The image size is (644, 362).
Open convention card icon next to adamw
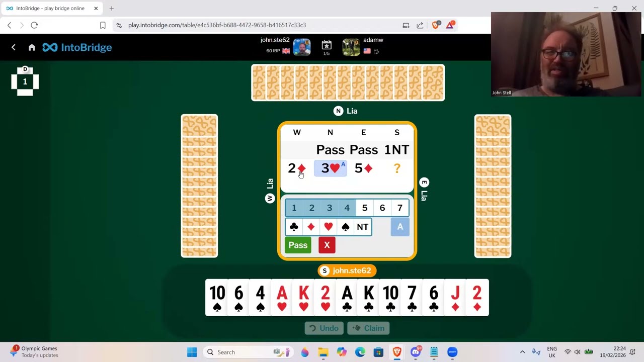pyautogui.click(x=376, y=51)
